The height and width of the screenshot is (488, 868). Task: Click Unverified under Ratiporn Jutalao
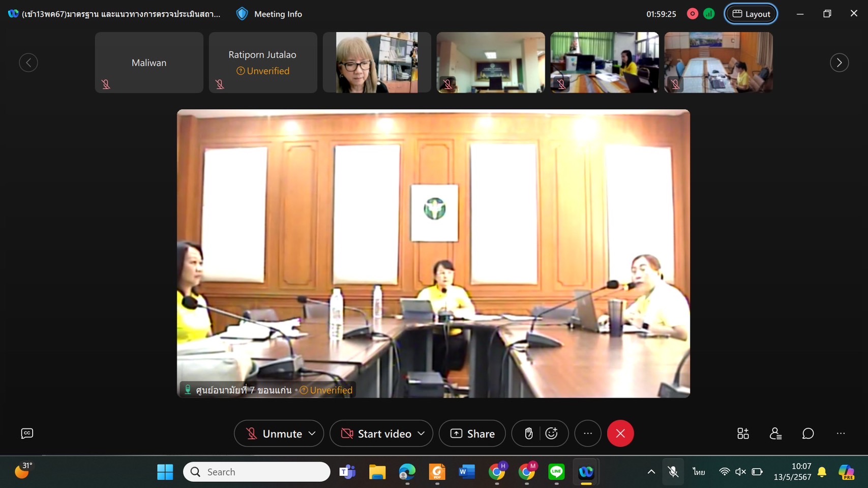point(263,71)
